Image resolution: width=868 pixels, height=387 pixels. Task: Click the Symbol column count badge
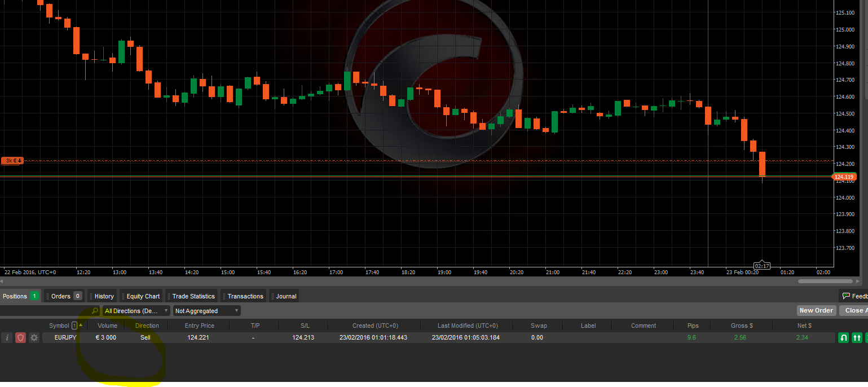(x=74, y=326)
